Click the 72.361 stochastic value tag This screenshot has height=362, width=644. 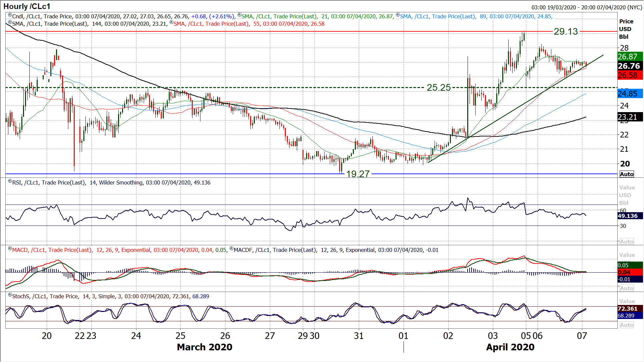630,309
